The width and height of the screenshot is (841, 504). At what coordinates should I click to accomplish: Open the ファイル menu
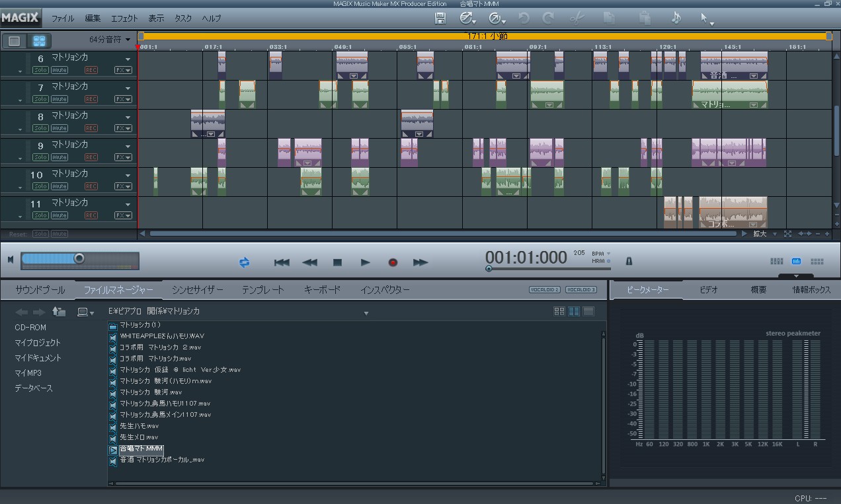62,18
